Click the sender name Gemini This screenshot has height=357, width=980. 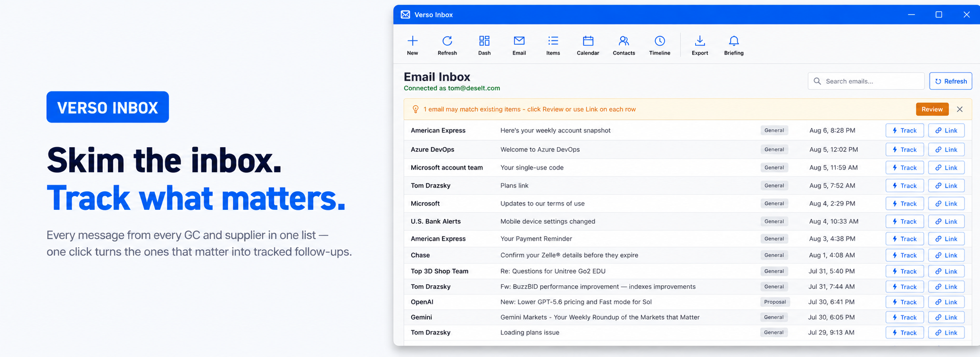[x=421, y=317]
